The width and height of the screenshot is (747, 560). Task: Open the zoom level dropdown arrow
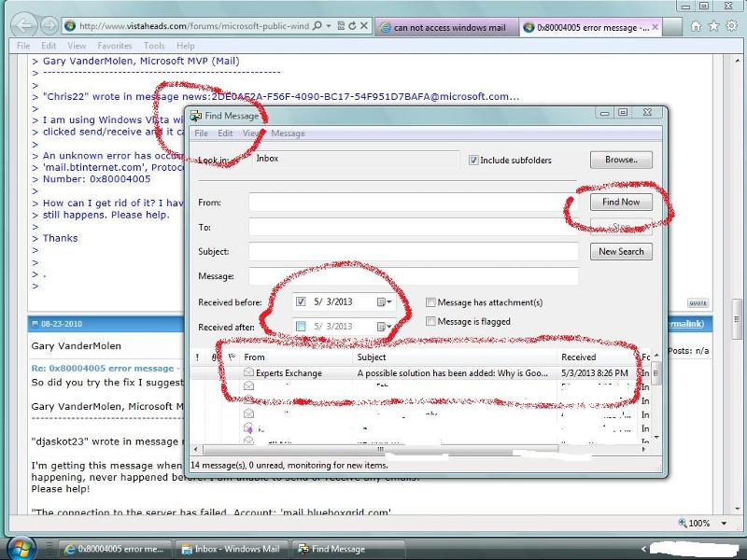[x=724, y=524]
